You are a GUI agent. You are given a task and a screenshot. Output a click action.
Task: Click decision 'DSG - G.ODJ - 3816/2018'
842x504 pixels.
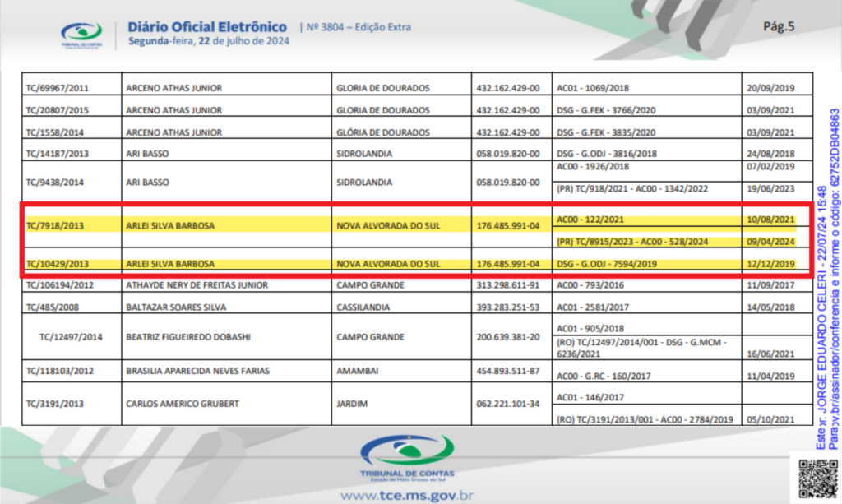(607, 154)
